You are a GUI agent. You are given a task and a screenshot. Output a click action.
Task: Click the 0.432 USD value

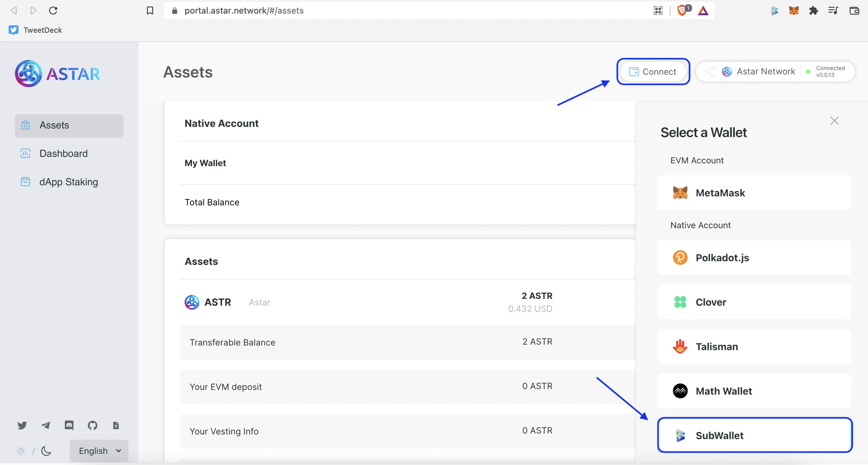point(530,309)
